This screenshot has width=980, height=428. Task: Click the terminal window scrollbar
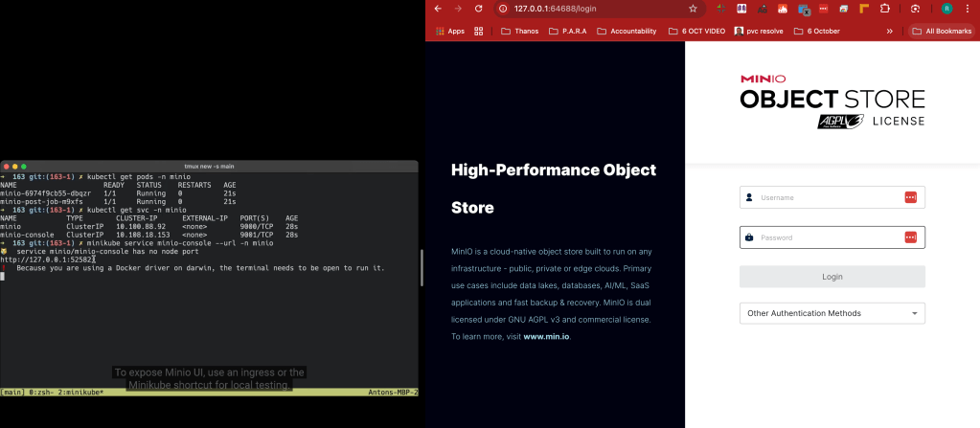point(421,267)
